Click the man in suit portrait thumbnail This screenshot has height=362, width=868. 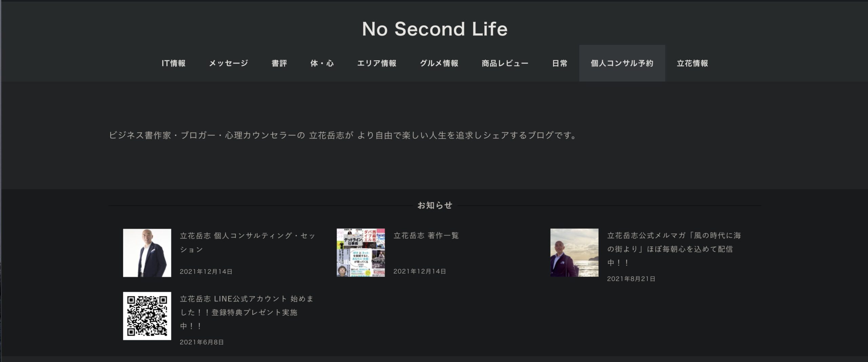[147, 253]
